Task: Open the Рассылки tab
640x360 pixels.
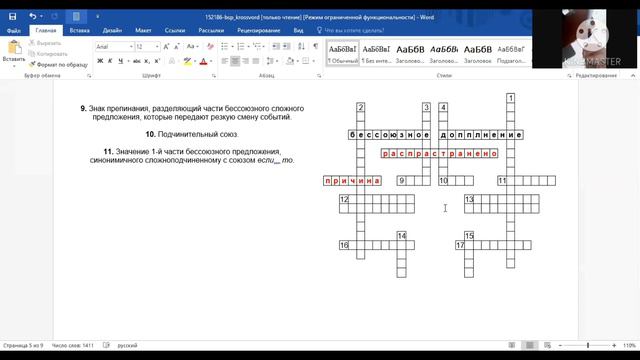Action: click(x=211, y=31)
